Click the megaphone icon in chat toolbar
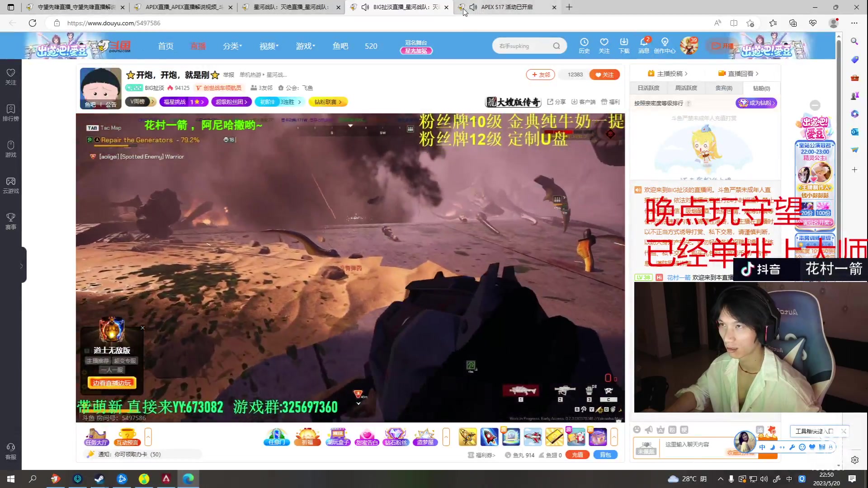 pyautogui.click(x=649, y=429)
